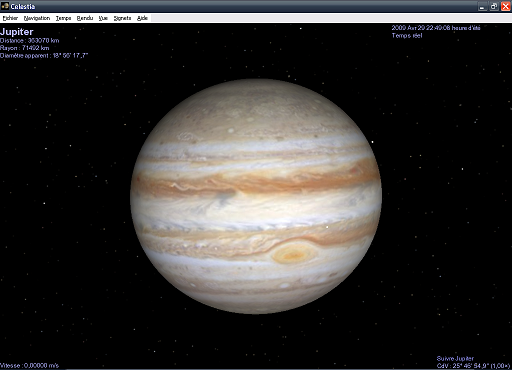512x370 pixels.
Task: Click the 'Vitesse' speed readout
Action: click(29, 365)
